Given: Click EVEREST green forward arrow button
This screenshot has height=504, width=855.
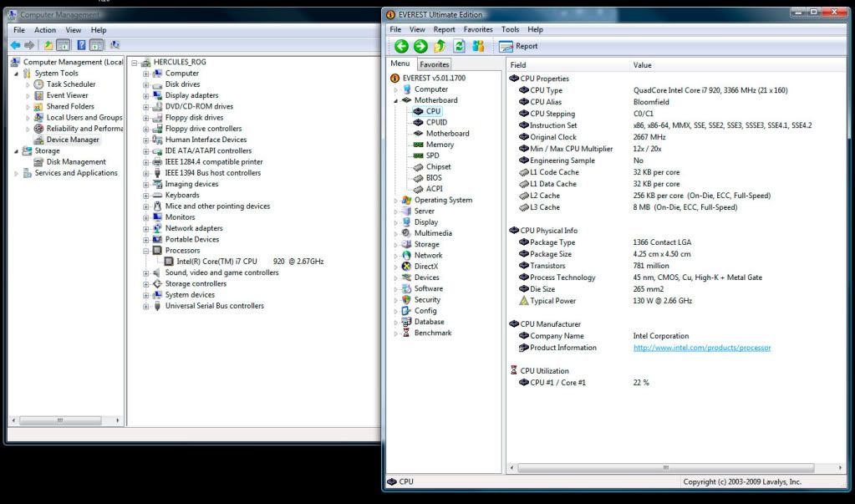Looking at the screenshot, I should point(420,46).
